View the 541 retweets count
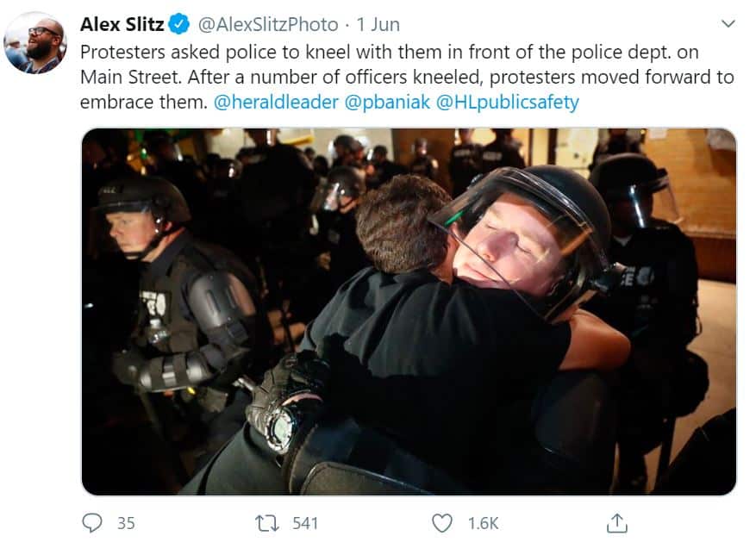This screenshot has height=542, width=756. pos(305,523)
